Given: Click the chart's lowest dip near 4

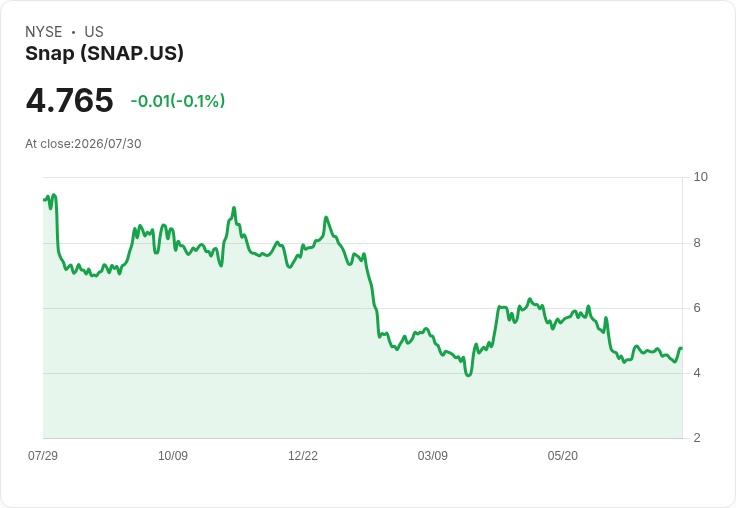Looking at the screenshot, I should [468, 375].
